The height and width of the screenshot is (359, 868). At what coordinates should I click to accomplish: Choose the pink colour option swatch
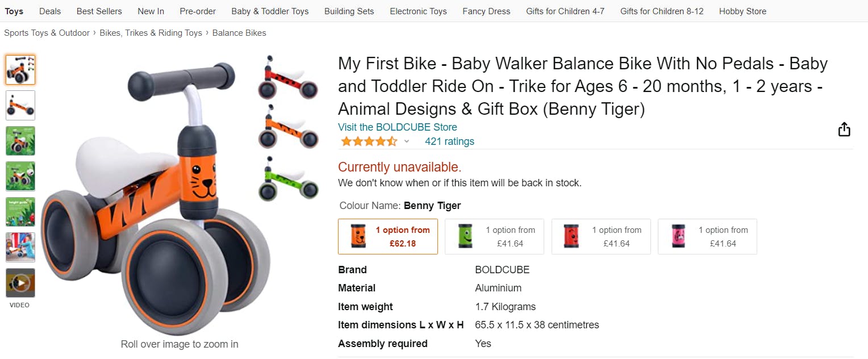(x=707, y=236)
